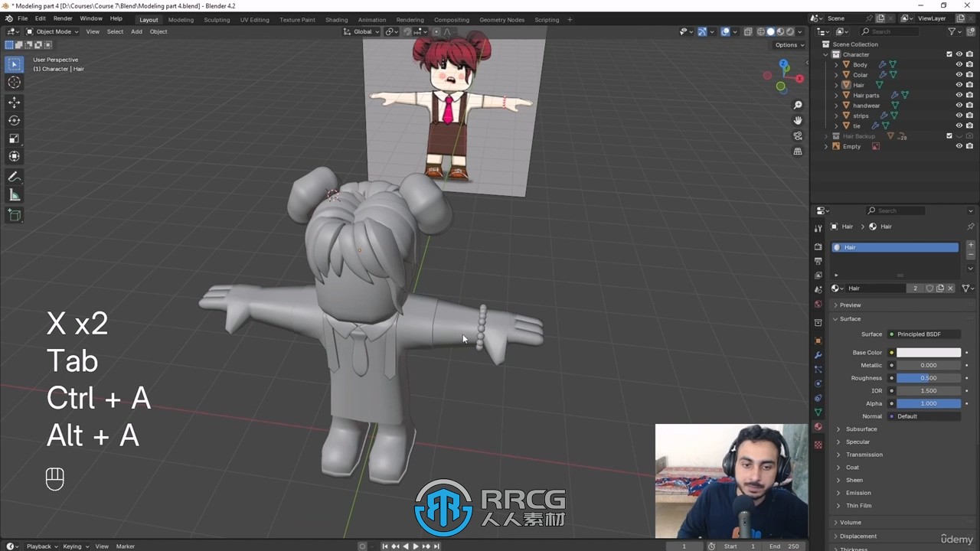The width and height of the screenshot is (980, 551).
Task: Expand the Body object in outliner
Action: coord(836,65)
